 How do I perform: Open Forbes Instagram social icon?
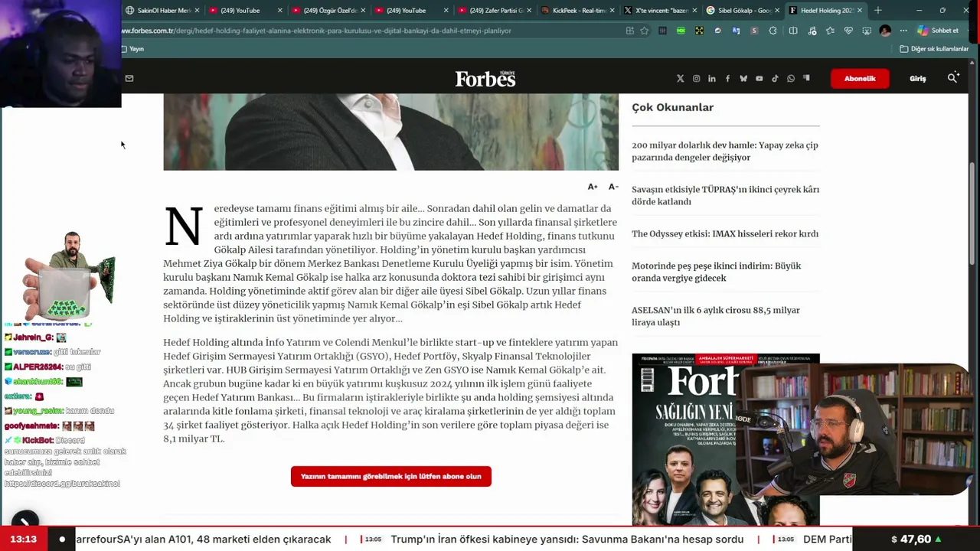[x=696, y=78]
